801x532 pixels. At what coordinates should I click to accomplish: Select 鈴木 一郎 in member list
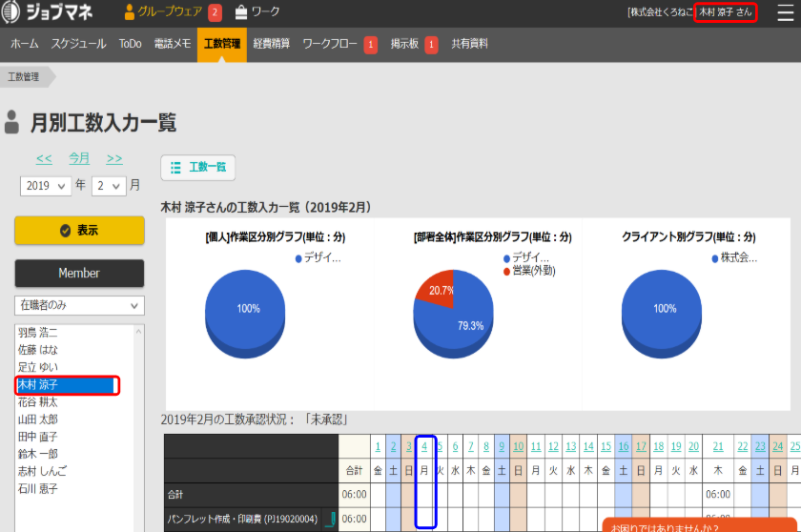(x=38, y=454)
